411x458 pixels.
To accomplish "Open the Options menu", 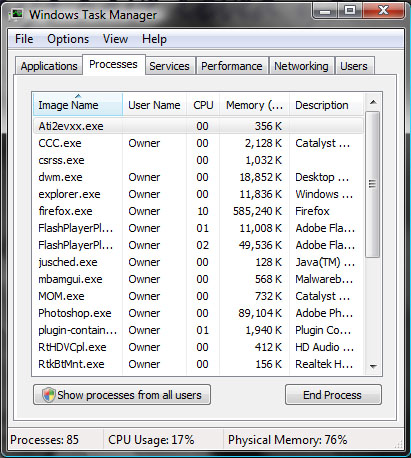I will [x=68, y=39].
